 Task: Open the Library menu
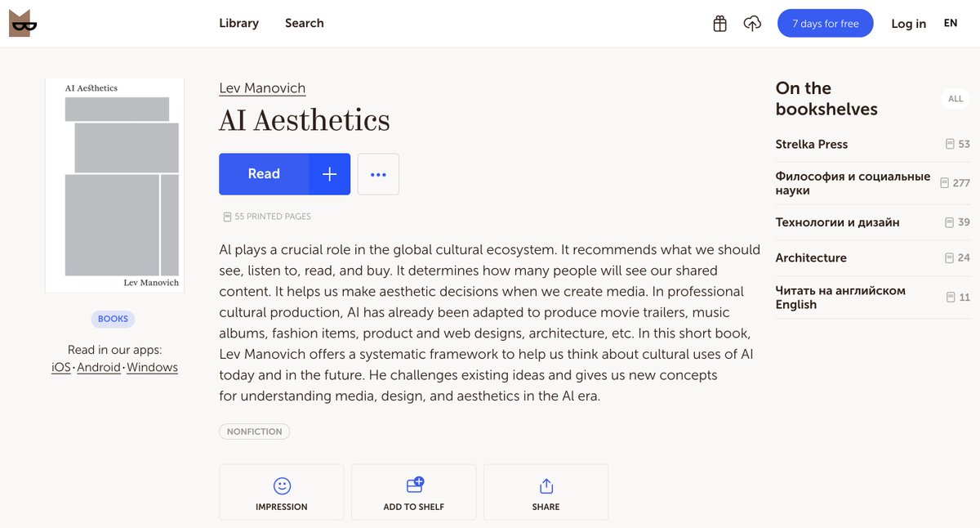pyautogui.click(x=239, y=23)
